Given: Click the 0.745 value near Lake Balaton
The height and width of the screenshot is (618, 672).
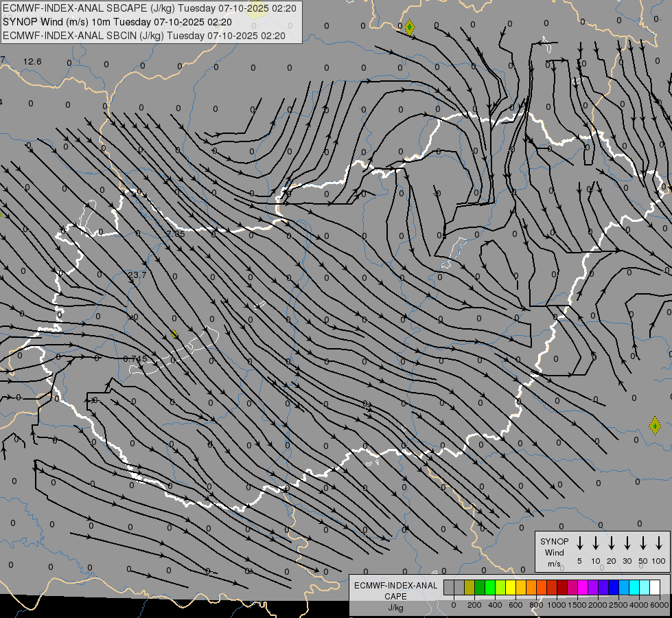Looking at the screenshot, I should coord(135,359).
